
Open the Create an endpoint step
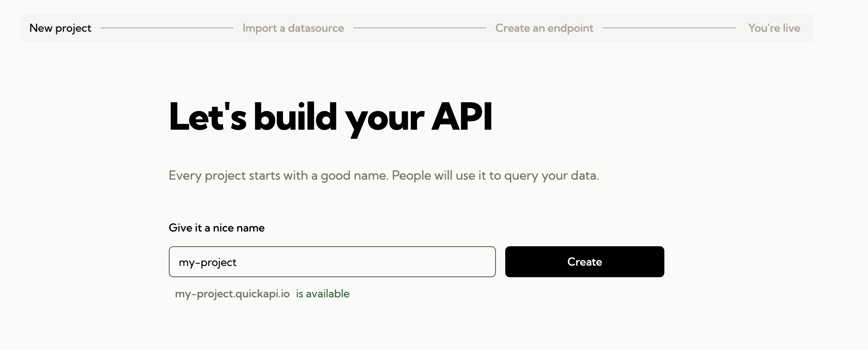point(544,28)
